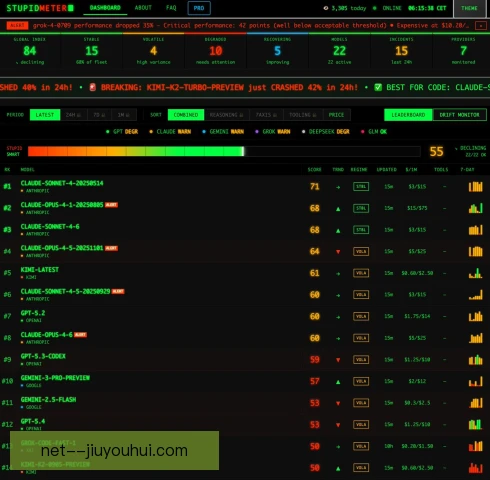Switch period to 7D

99,115
